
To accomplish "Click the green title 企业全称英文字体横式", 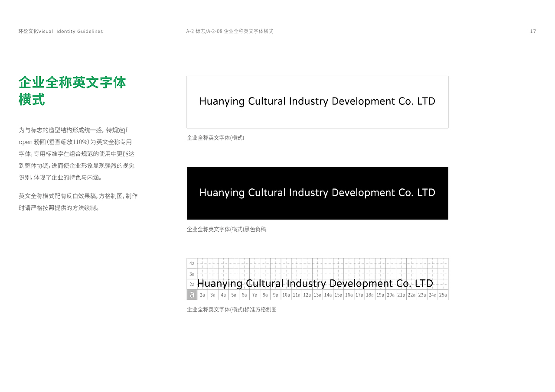I will click(x=72, y=91).
